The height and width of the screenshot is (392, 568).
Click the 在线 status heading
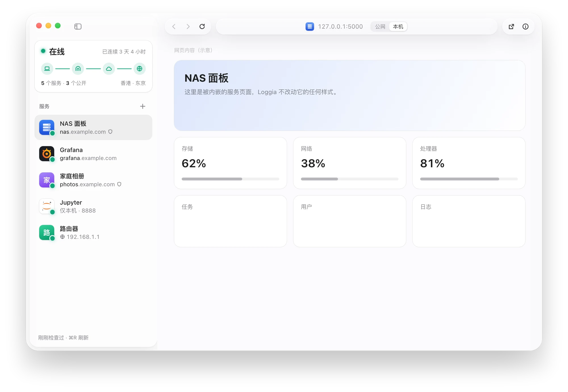coord(57,51)
